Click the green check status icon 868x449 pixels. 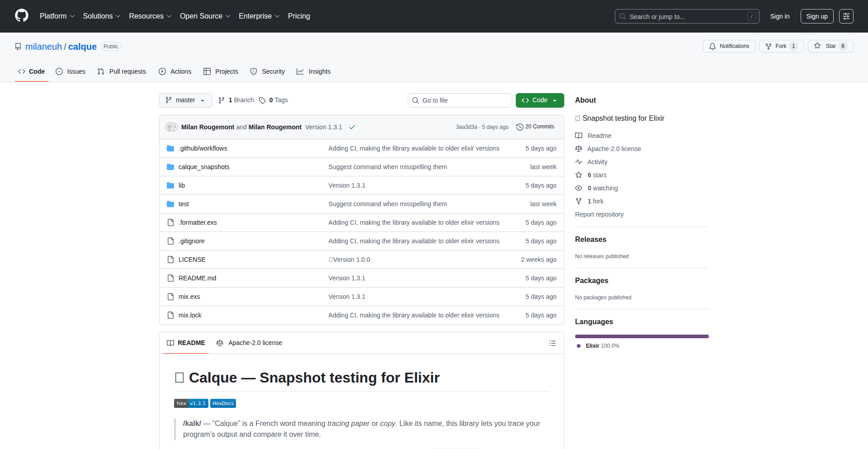pyautogui.click(x=352, y=128)
